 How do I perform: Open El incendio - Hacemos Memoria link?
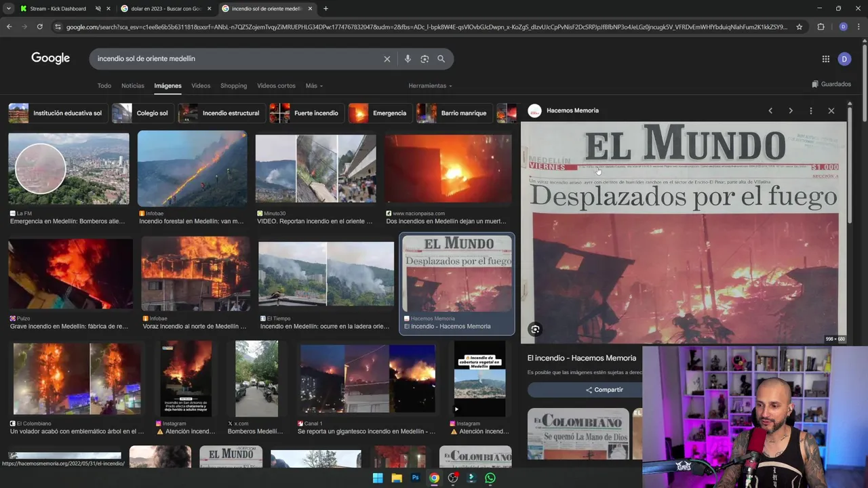tap(582, 358)
